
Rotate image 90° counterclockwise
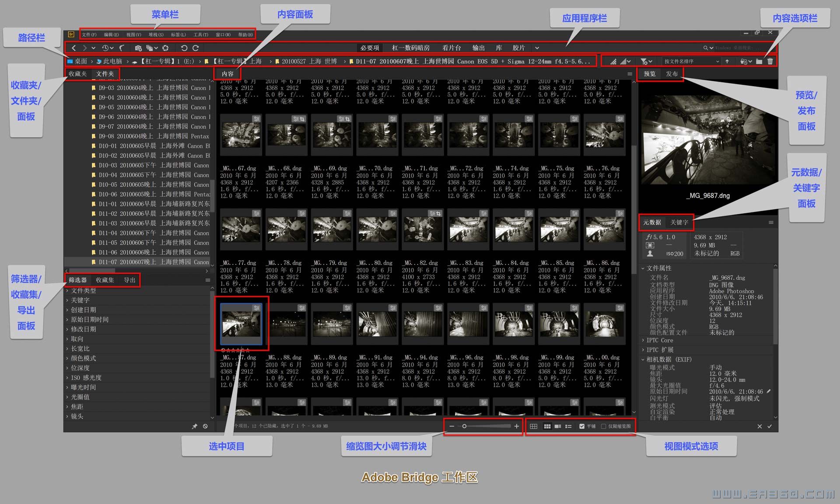(x=184, y=48)
